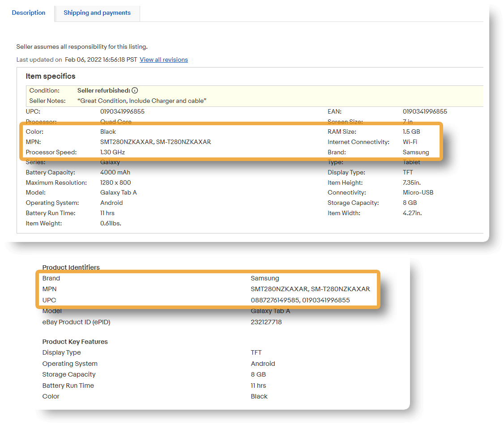Click the Item Width value 4.27in.

[x=412, y=213]
